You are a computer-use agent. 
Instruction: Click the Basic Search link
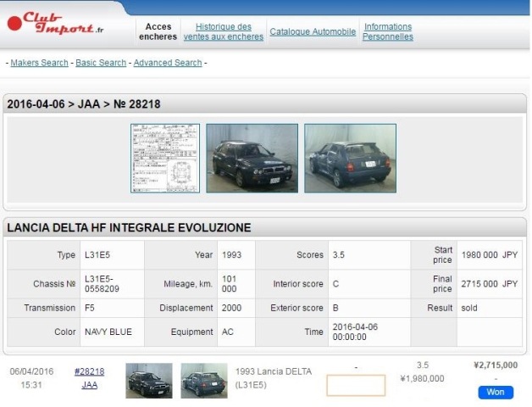(101, 63)
